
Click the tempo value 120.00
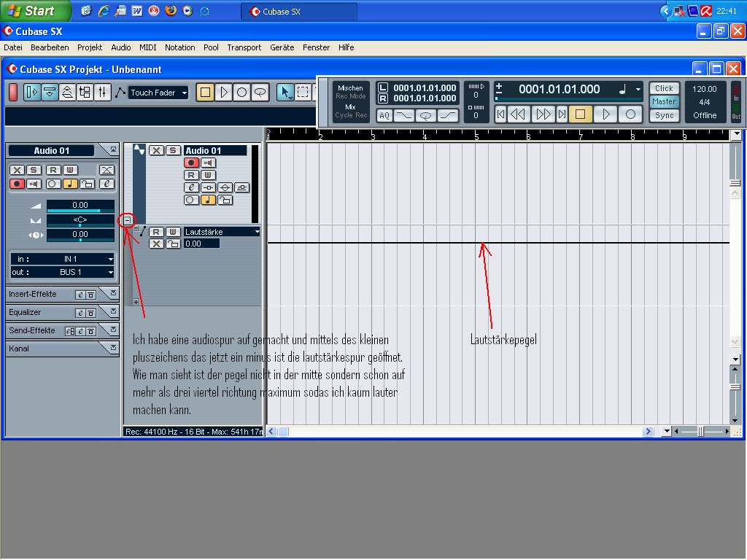click(x=705, y=89)
